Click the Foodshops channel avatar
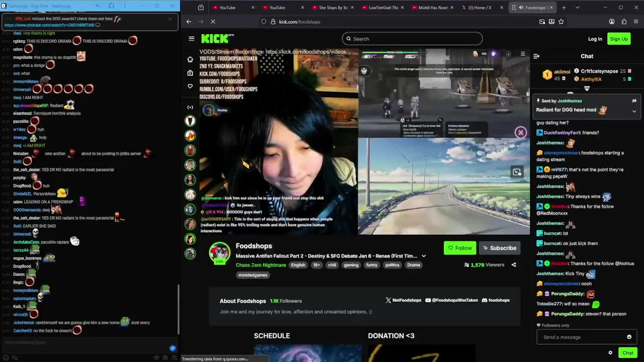 pyautogui.click(x=220, y=253)
